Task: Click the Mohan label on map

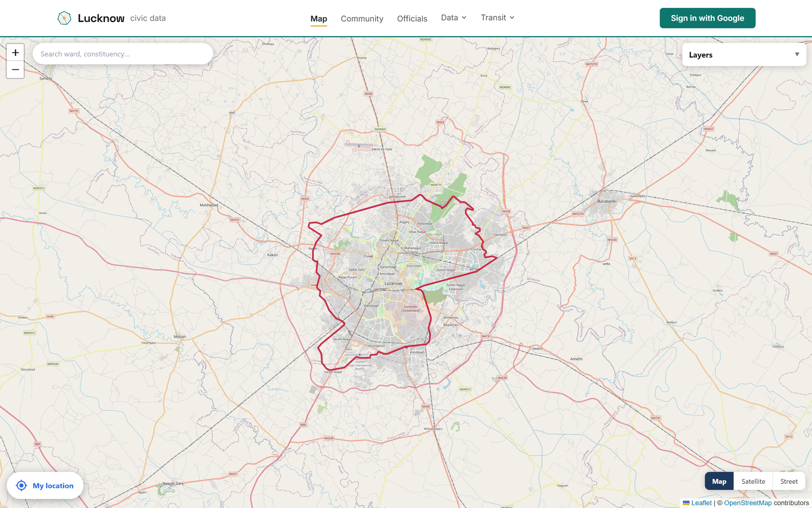Action: (x=180, y=337)
